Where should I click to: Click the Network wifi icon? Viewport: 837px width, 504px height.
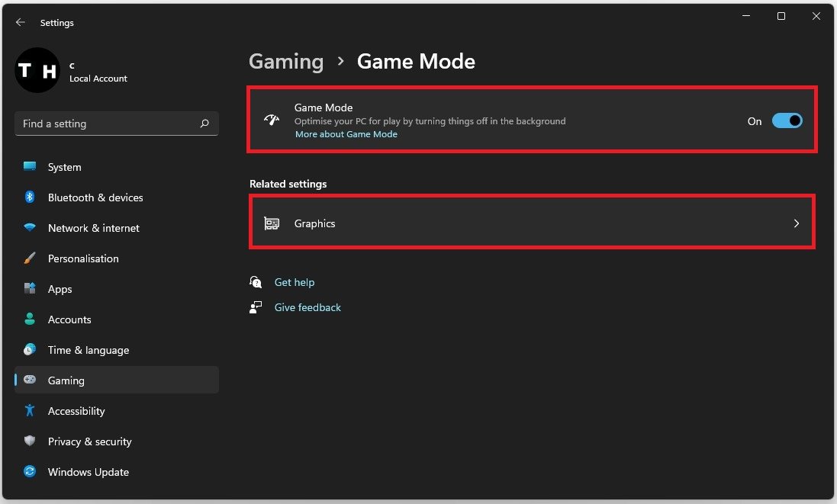pos(30,228)
